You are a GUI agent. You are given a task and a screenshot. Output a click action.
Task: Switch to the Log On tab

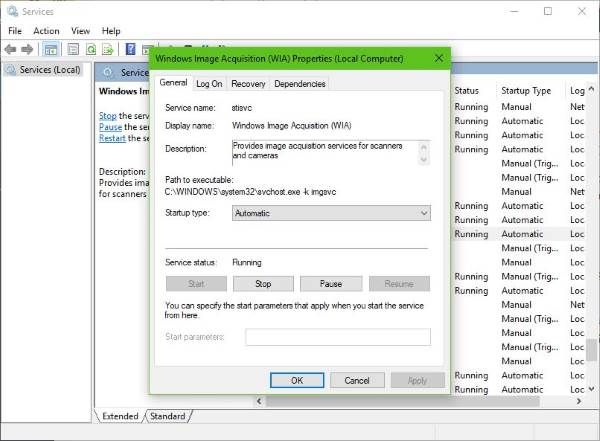[209, 84]
